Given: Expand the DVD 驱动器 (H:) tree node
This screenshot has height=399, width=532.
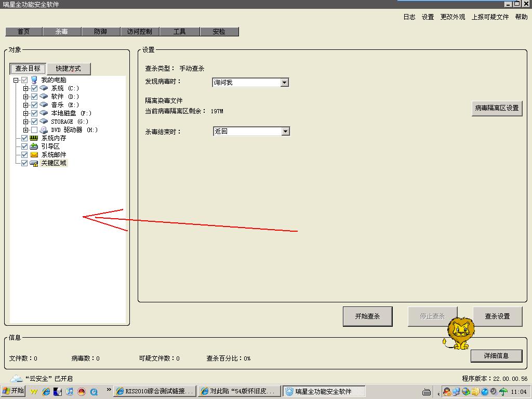Looking at the screenshot, I should point(26,130).
